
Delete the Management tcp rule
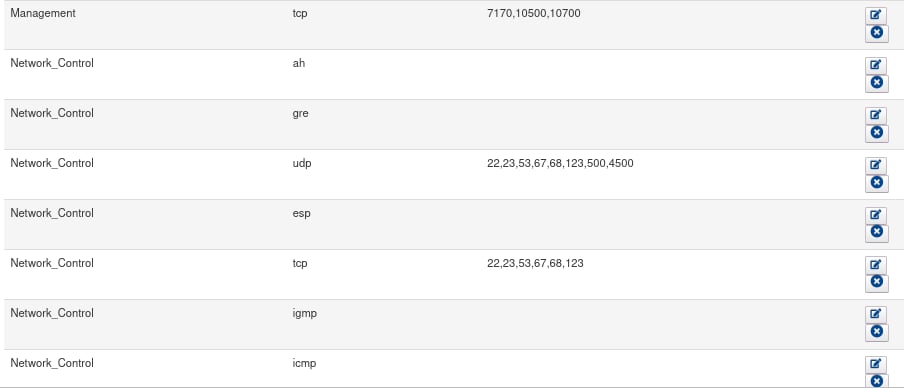coord(876,33)
